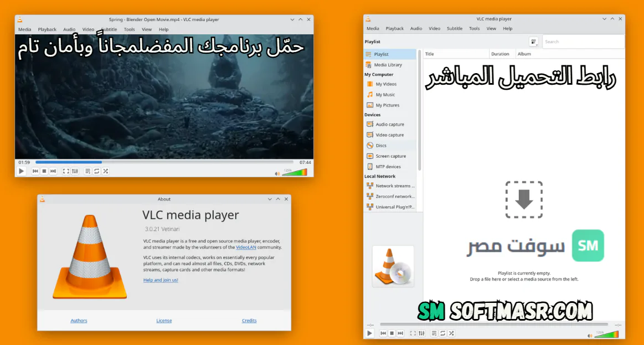Image resolution: width=644 pixels, height=345 pixels.
Task: Click the playlist Search field
Action: coord(583,42)
